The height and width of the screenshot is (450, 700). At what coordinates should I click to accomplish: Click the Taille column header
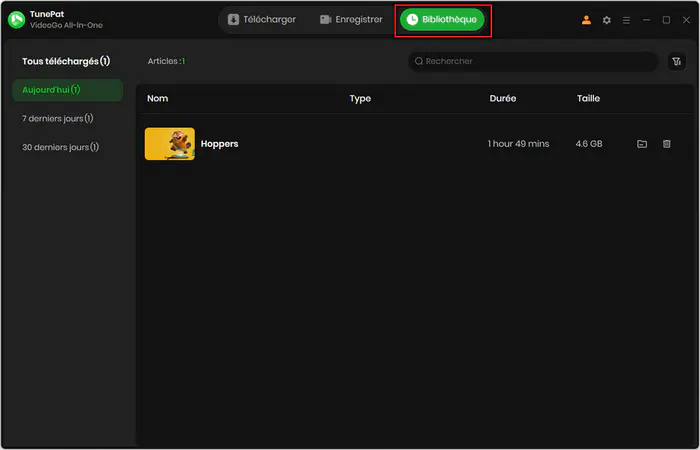coord(588,99)
